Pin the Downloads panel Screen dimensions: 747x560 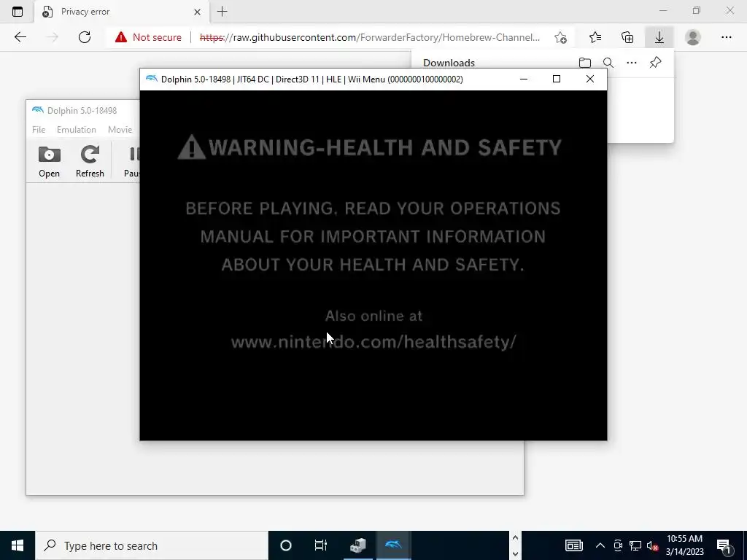point(656,63)
